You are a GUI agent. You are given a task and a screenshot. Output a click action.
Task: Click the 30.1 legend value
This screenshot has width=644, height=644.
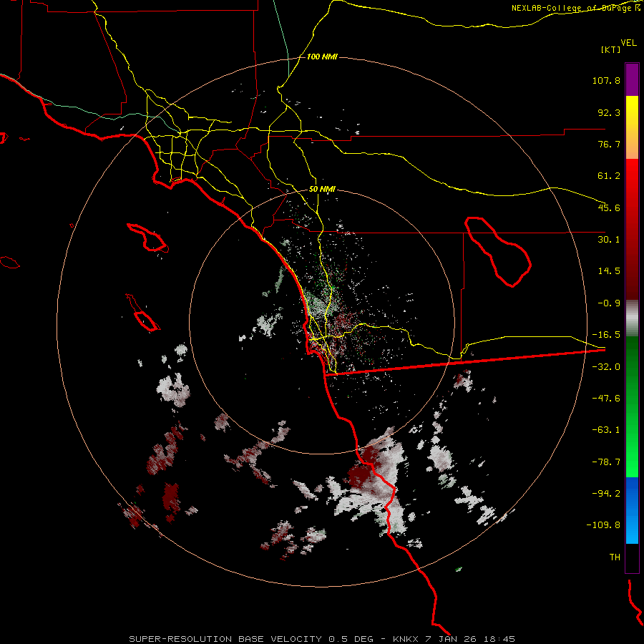[609, 240]
